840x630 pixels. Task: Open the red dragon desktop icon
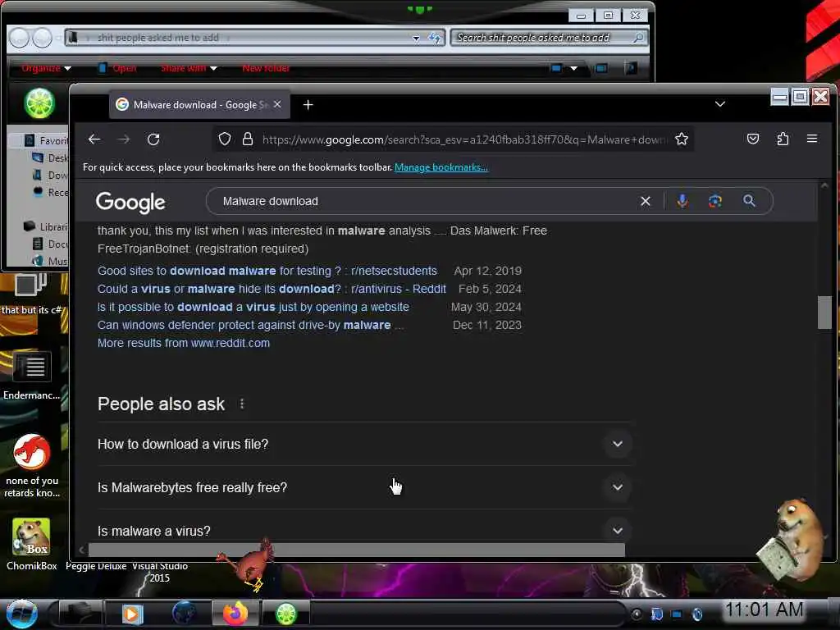point(32,466)
